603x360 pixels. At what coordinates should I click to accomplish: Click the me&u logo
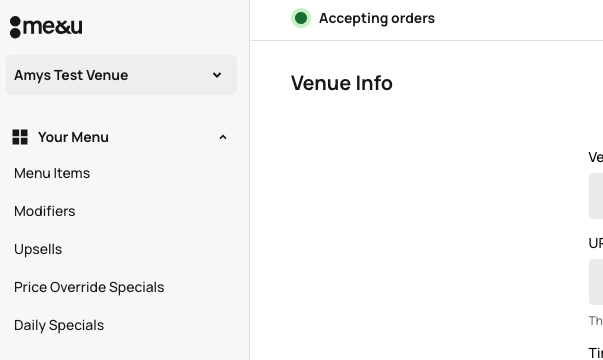(x=46, y=27)
